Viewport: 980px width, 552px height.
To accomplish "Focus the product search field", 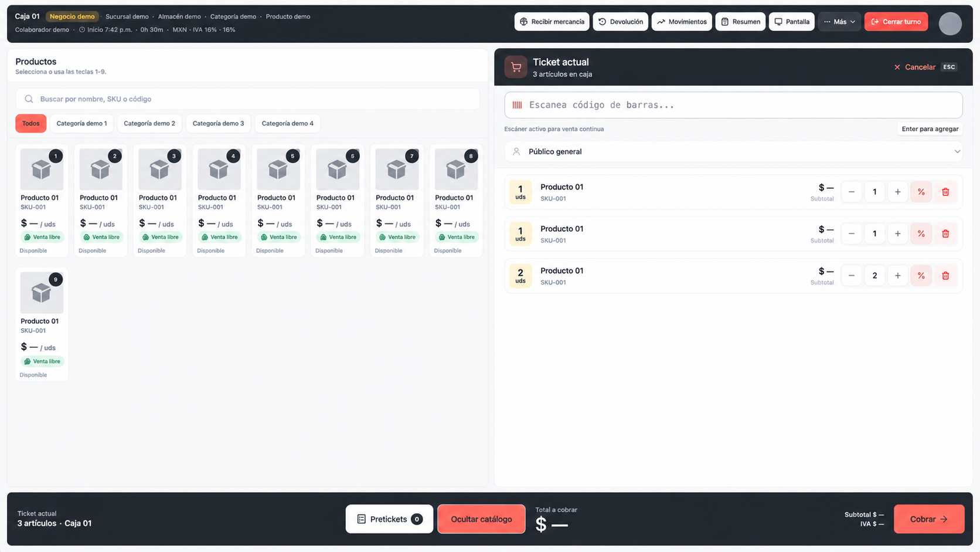I will coord(247,99).
